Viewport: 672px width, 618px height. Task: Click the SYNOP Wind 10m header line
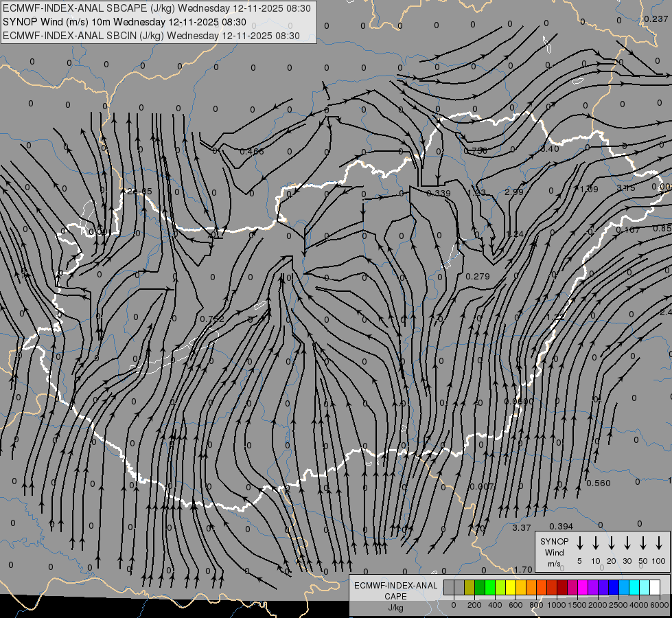124,22
